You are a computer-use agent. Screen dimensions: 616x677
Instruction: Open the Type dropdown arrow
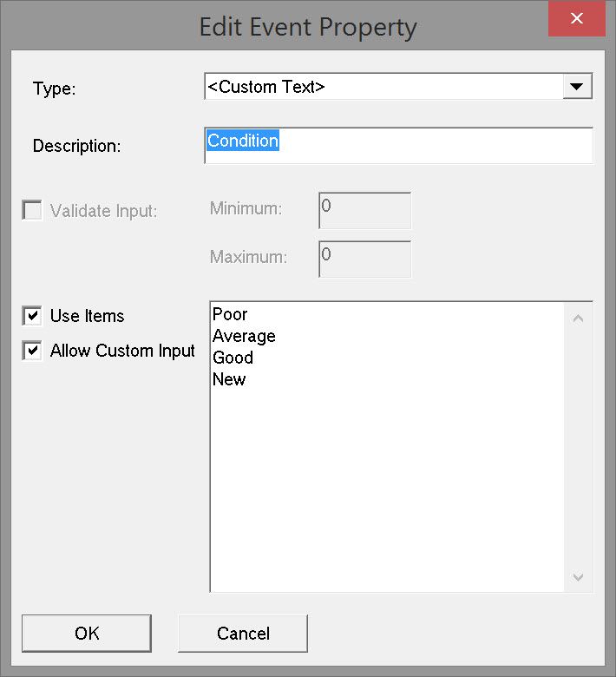(x=577, y=87)
